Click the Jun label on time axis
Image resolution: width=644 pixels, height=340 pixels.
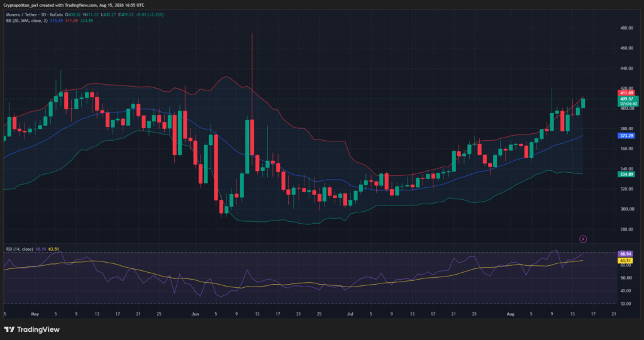click(195, 314)
